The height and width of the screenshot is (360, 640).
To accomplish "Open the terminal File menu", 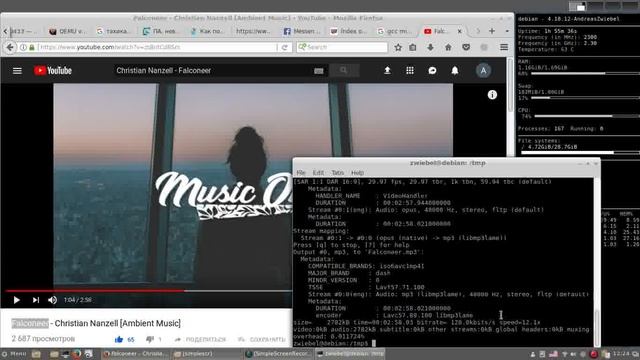I will 301,173.
